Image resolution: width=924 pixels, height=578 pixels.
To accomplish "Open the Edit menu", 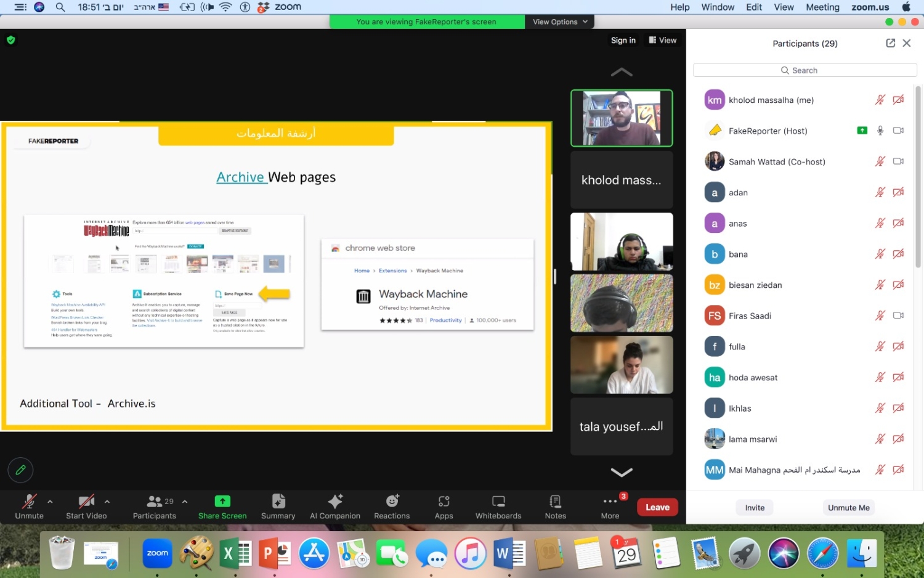I will click(x=754, y=7).
